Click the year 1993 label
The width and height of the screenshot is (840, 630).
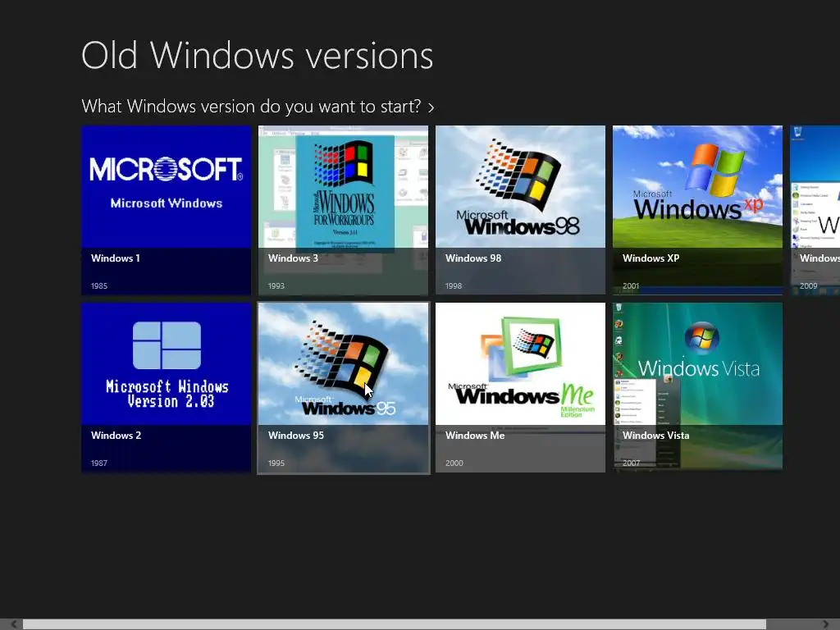point(276,286)
